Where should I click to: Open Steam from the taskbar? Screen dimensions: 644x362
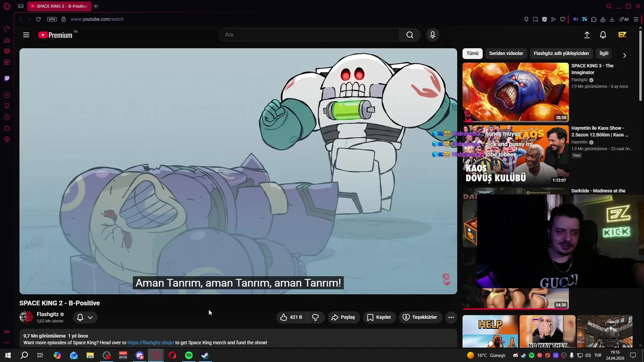point(205,355)
